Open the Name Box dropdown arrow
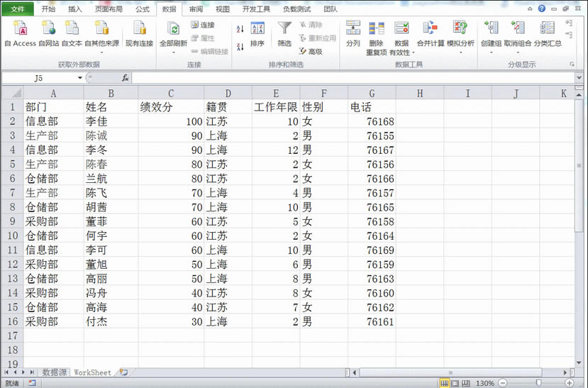 (x=80, y=78)
